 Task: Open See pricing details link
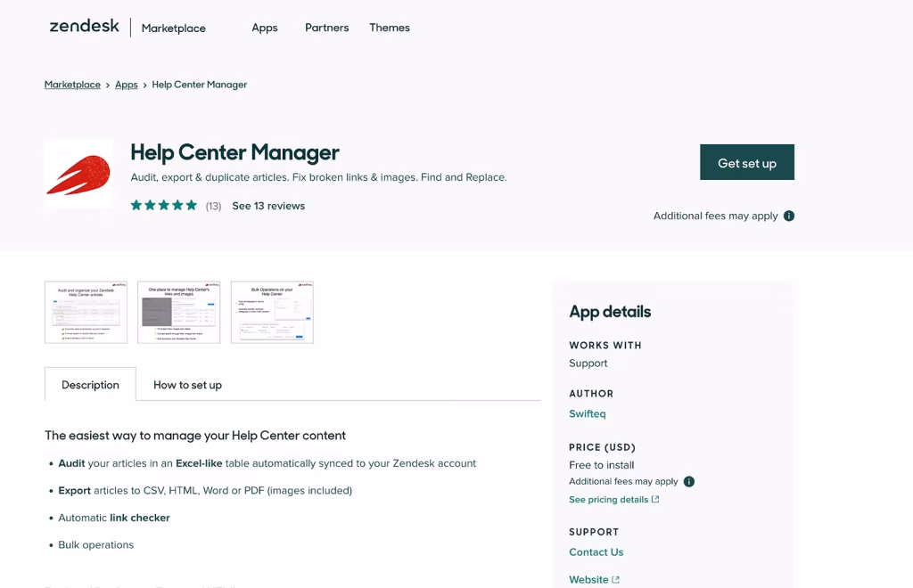(x=608, y=500)
